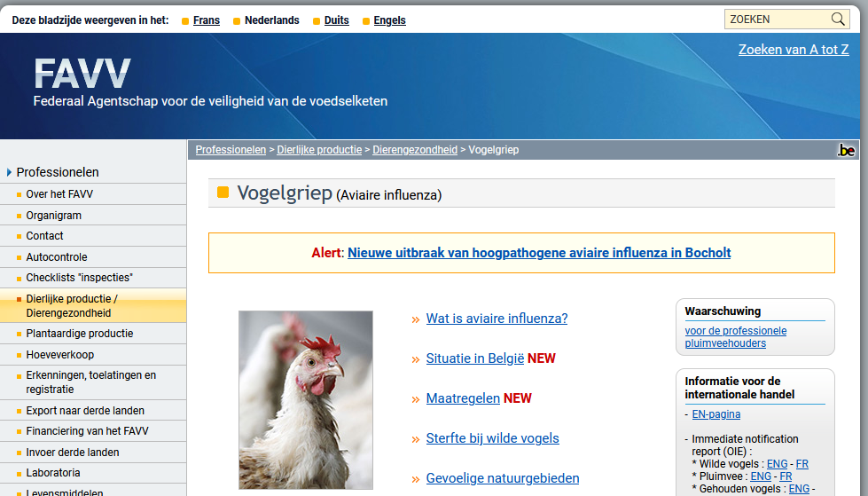Screen dimensions: 868x496
Task: Click the Vogelgriep breadcrumb text
Action: 494,150
